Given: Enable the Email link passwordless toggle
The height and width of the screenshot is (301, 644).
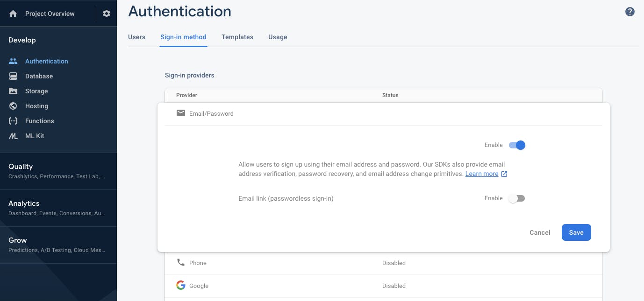Looking at the screenshot, I should click(x=517, y=198).
